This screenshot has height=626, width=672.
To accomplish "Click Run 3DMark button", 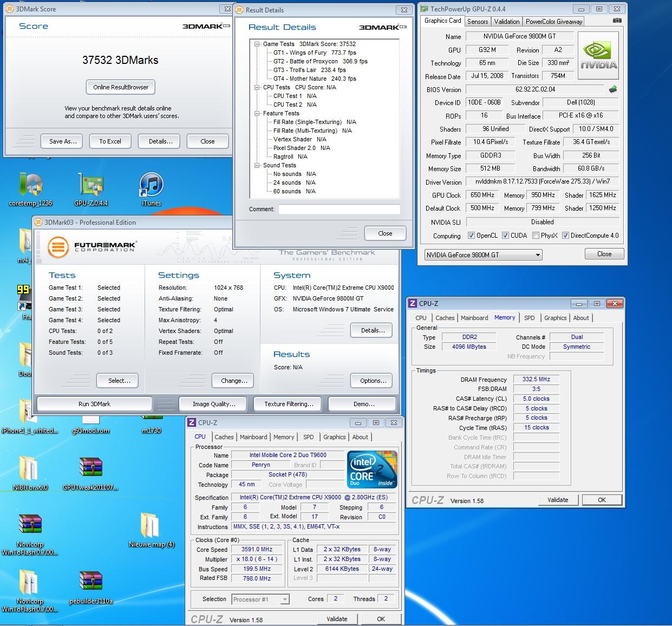I will pyautogui.click(x=94, y=404).
